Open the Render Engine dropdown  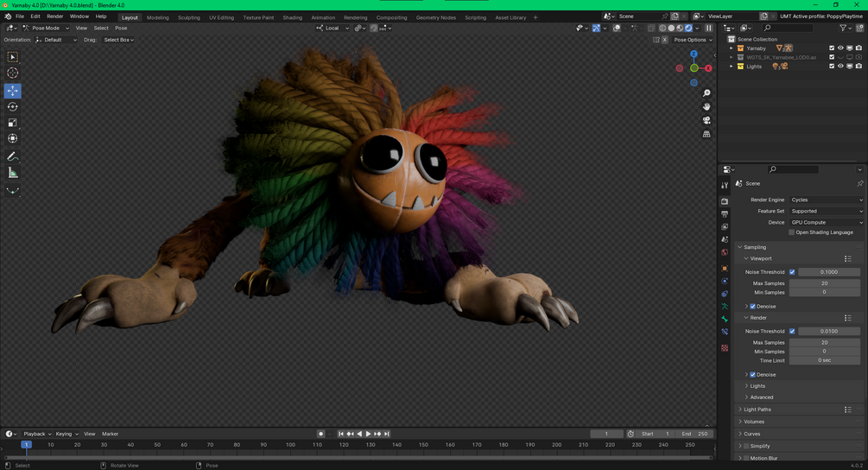click(x=827, y=200)
